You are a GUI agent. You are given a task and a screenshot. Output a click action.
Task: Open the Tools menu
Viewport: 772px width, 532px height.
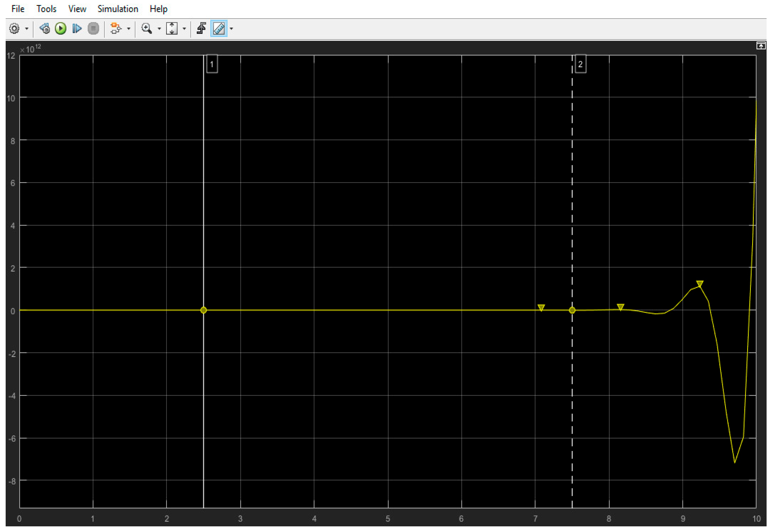pos(46,9)
